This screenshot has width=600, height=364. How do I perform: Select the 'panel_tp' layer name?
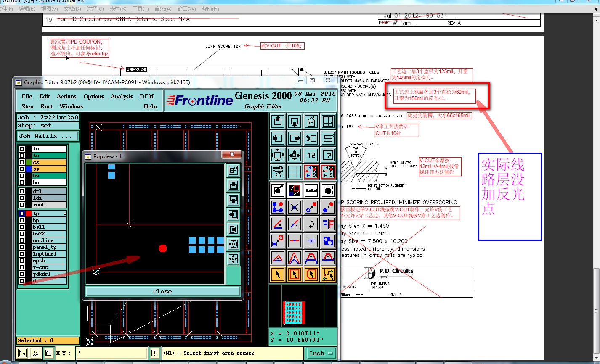point(49,247)
